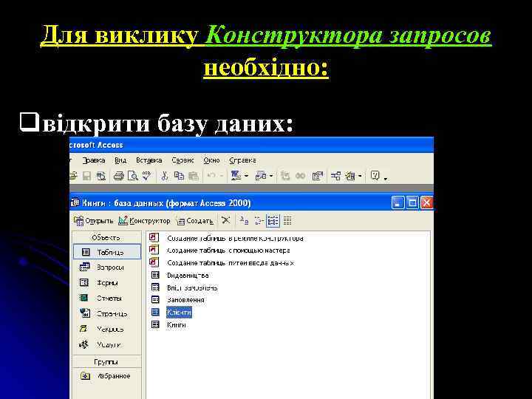The image size is (532, 399).
Task: Select Создание таблицы с помощью мастера
Action: tap(219, 250)
